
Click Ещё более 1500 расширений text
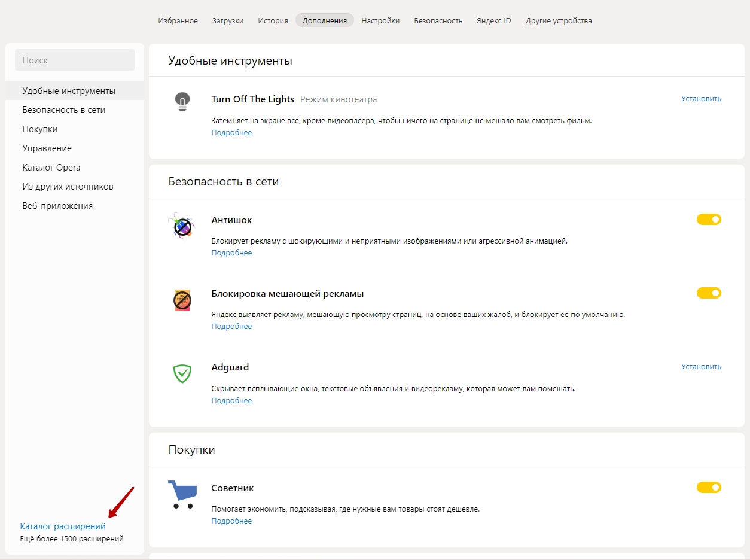(72, 539)
